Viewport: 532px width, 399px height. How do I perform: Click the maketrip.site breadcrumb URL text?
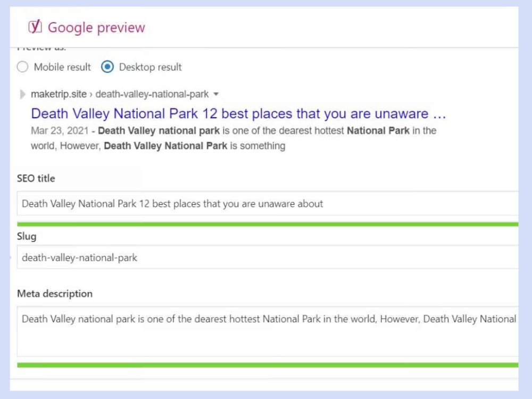[x=119, y=94]
